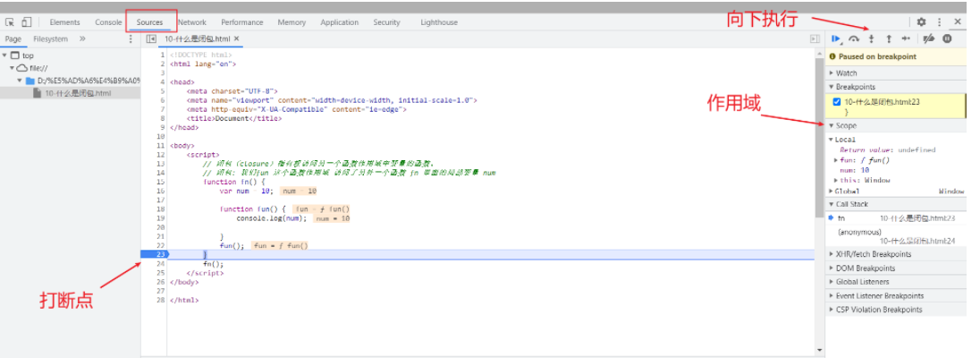Switch to the Network tab

click(x=192, y=21)
